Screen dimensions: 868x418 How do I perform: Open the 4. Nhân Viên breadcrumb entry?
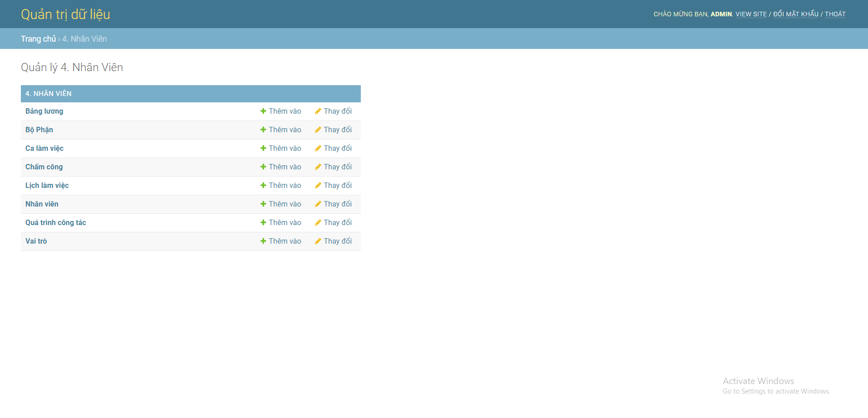[84, 38]
